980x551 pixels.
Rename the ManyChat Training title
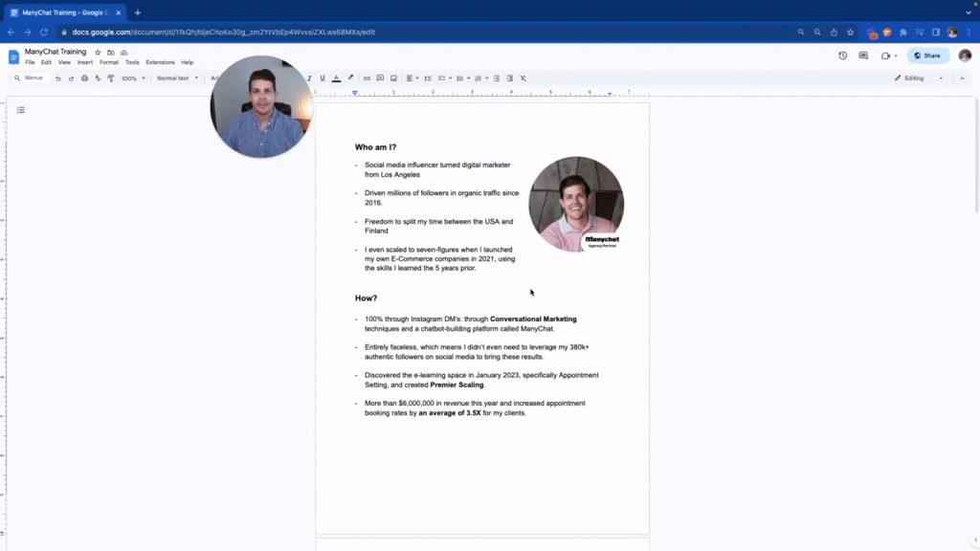(56, 52)
